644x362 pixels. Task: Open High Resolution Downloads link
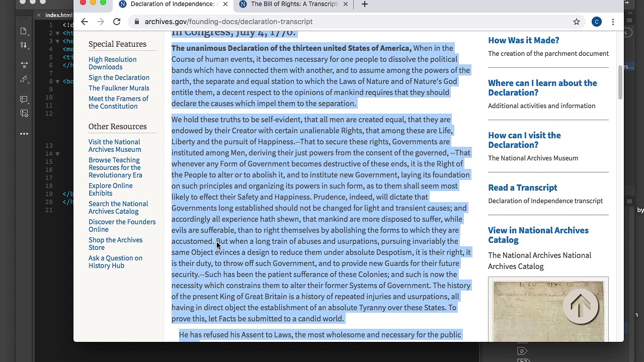coord(112,63)
